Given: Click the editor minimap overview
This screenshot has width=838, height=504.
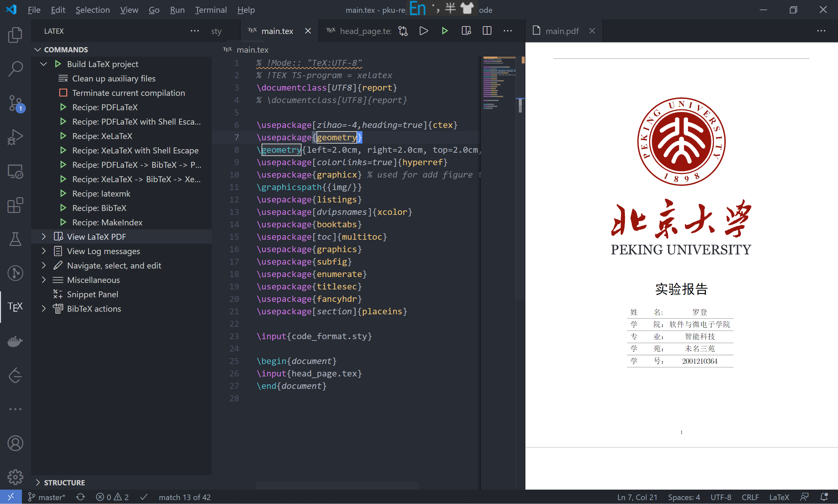Looking at the screenshot, I should 499,83.
